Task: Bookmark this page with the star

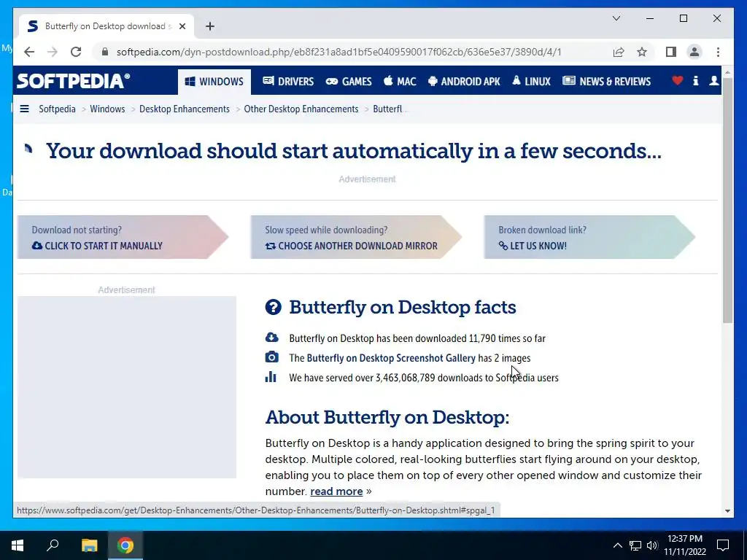Action: point(642,52)
